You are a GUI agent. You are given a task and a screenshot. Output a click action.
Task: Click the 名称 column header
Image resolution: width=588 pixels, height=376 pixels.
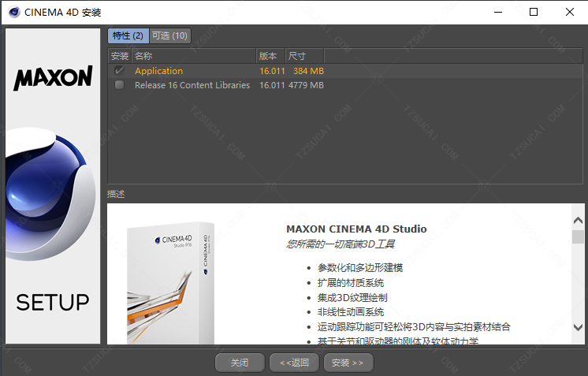194,56
